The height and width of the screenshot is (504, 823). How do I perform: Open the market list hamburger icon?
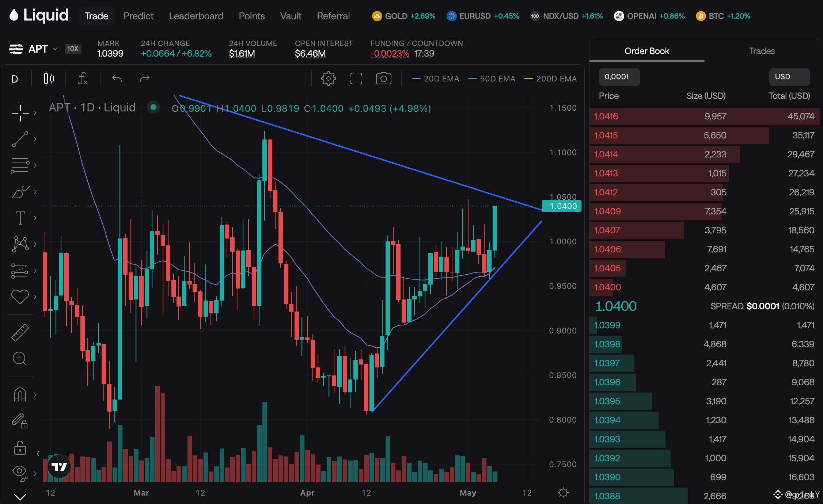tap(16, 49)
